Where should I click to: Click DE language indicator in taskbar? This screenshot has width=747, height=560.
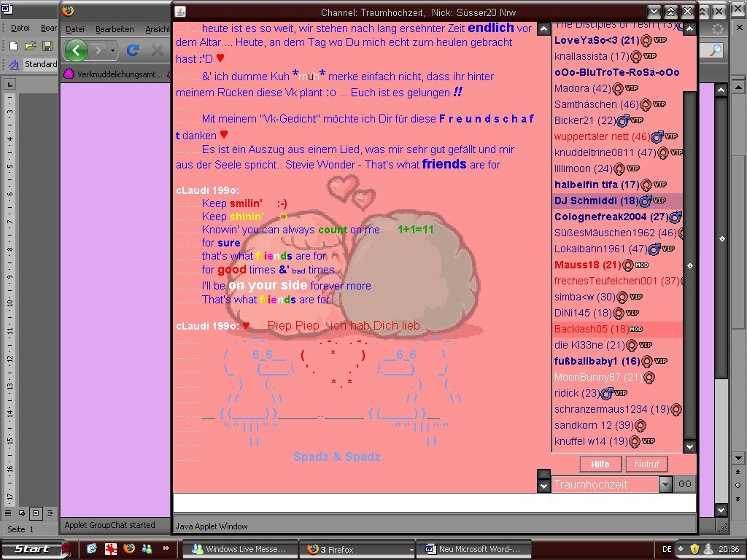click(667, 549)
